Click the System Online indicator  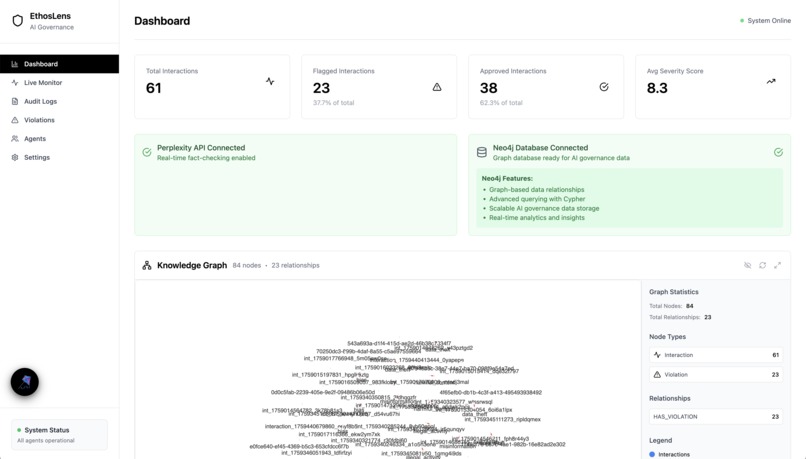tap(765, 21)
